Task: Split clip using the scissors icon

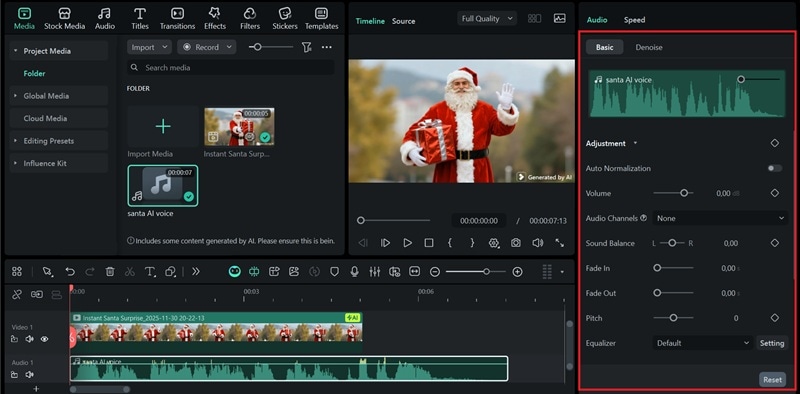Action: coord(130,272)
